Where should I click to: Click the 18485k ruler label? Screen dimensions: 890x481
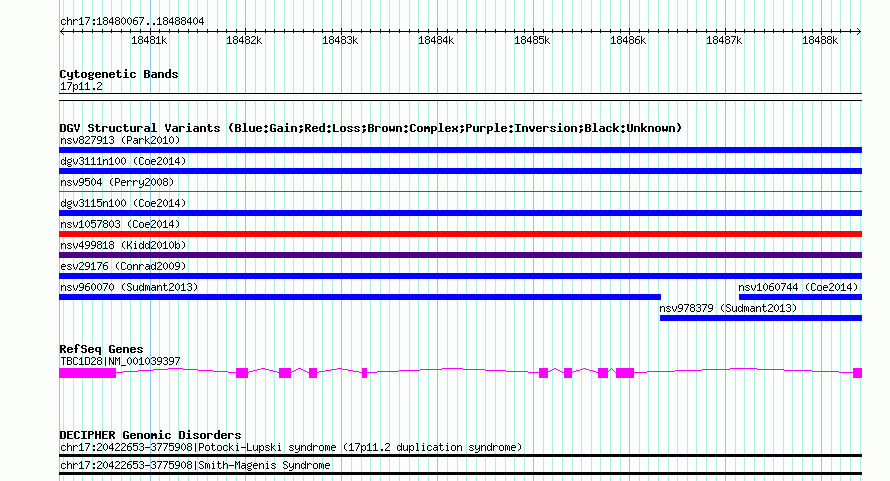click(x=532, y=40)
